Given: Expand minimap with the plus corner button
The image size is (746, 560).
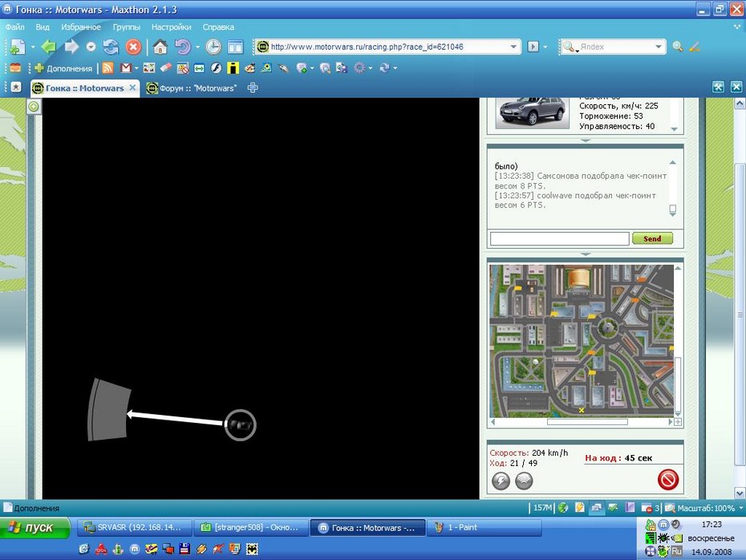Looking at the screenshot, I should pos(678,422).
